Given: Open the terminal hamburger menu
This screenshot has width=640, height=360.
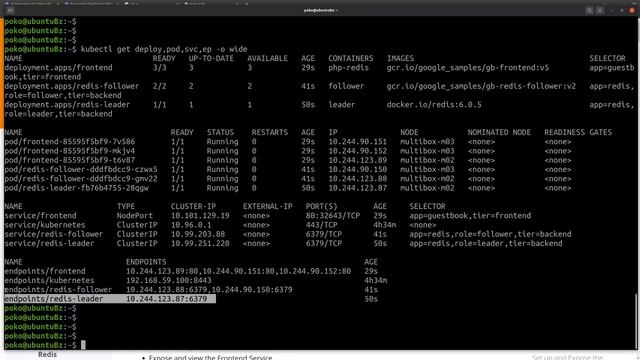Looking at the screenshot, I should click(600, 10).
